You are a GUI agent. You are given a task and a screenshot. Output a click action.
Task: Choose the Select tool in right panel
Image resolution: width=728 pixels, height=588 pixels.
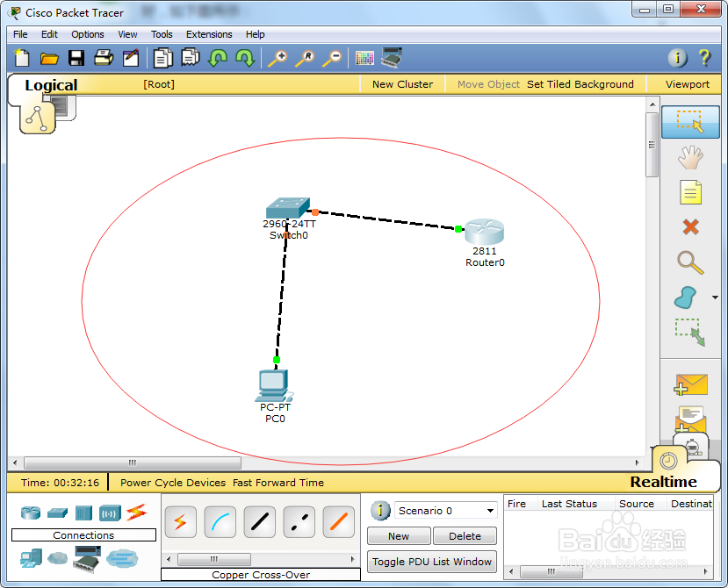[690, 122]
